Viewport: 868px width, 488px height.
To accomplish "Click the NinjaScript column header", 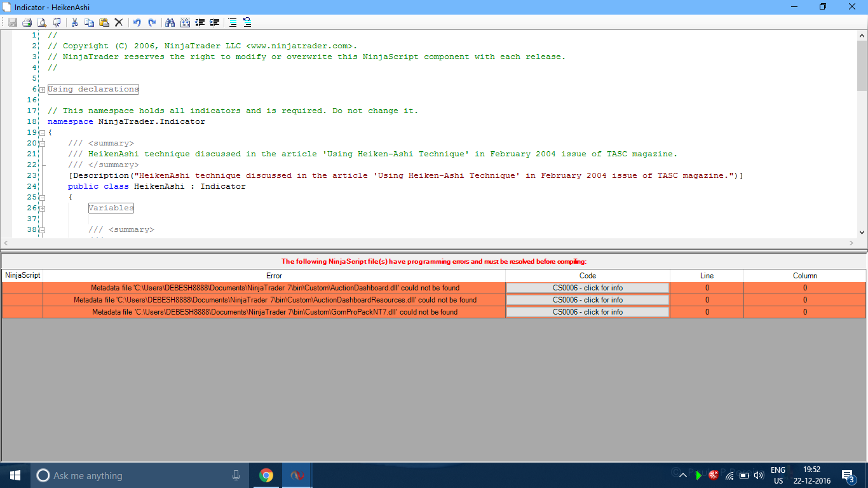I will pyautogui.click(x=23, y=276).
